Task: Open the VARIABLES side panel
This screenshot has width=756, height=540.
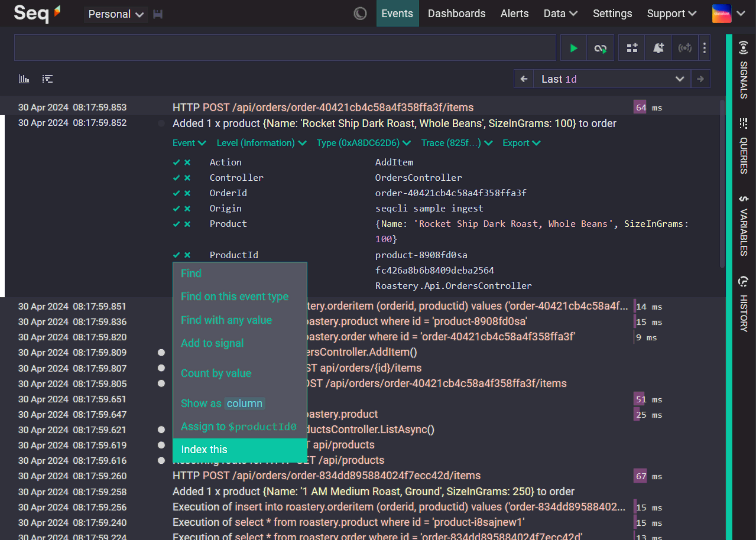Action: pyautogui.click(x=744, y=226)
